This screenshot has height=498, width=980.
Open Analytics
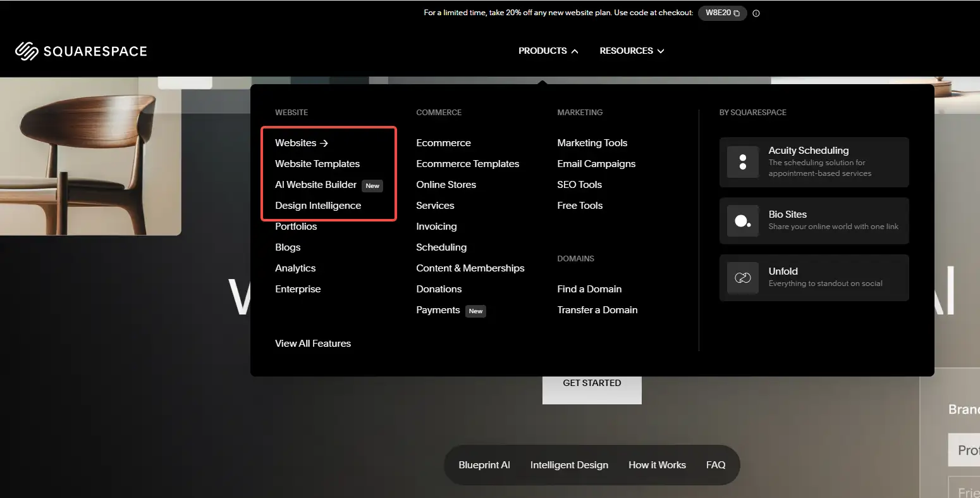pyautogui.click(x=295, y=268)
